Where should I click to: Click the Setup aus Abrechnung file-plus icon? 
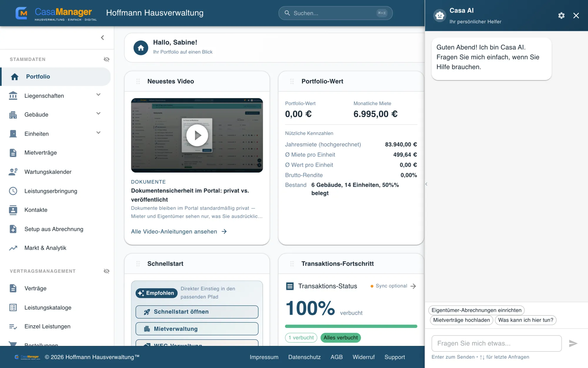(x=13, y=229)
